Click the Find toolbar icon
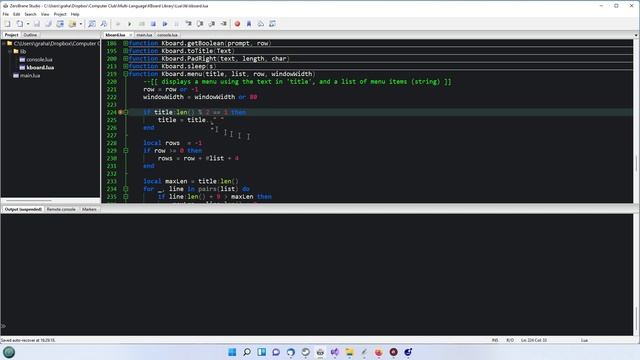The height and width of the screenshot is (360, 640). (x=92, y=24)
